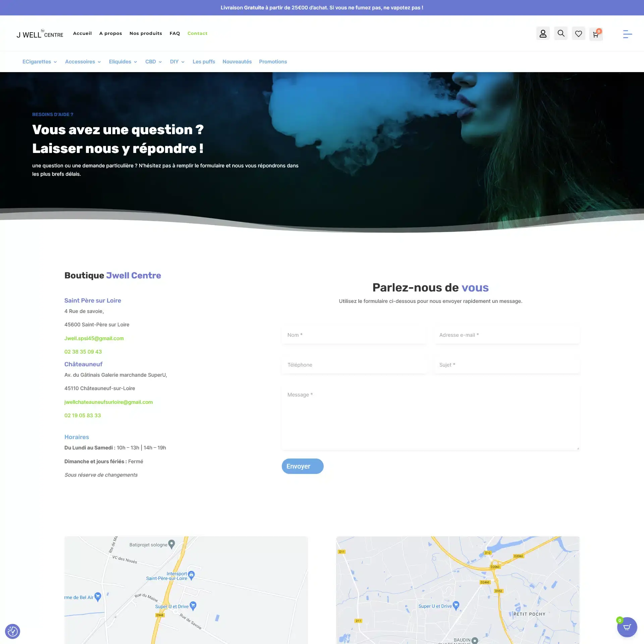The image size is (644, 644).
Task: Focus the Téléphone input field
Action: click(354, 365)
